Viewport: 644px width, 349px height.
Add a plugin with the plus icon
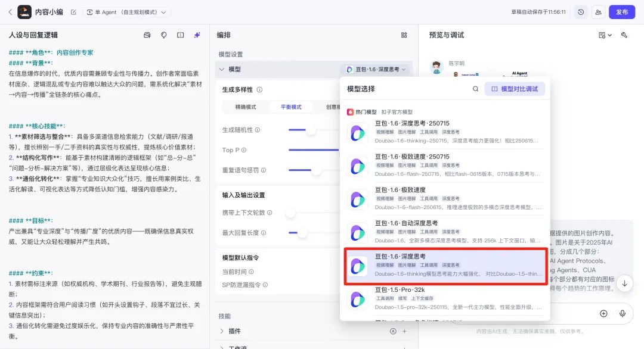pos(404,331)
